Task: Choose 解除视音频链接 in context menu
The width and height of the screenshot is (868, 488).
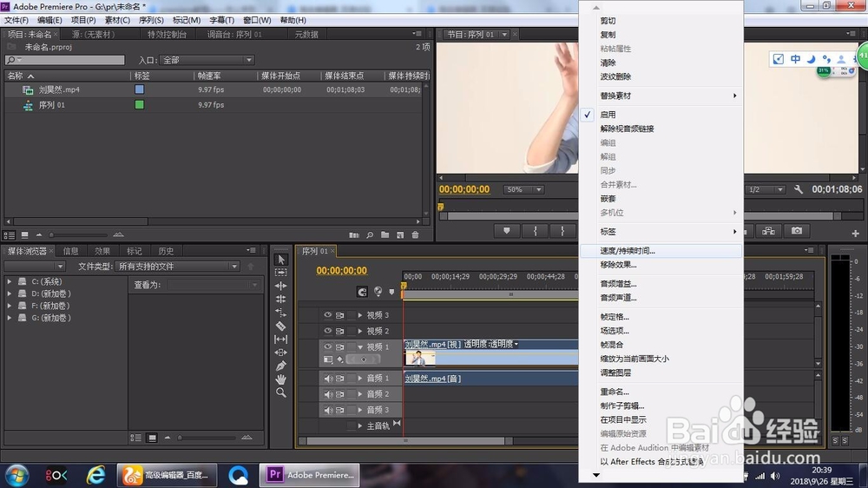Action: 661,129
